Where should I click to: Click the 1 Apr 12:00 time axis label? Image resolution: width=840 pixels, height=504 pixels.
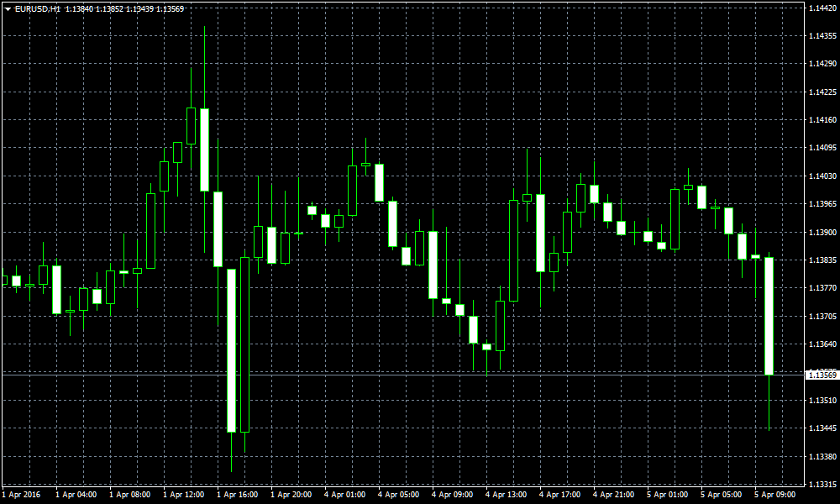click(x=183, y=495)
